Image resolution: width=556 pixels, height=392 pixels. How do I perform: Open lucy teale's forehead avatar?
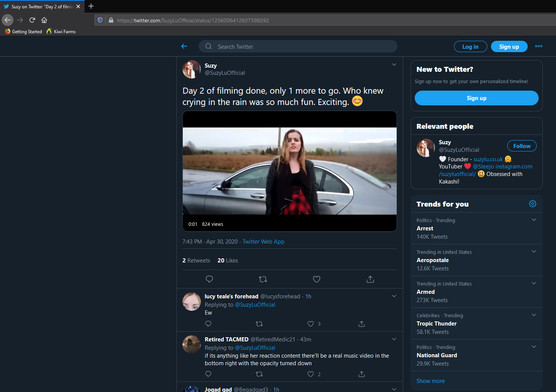click(x=192, y=301)
